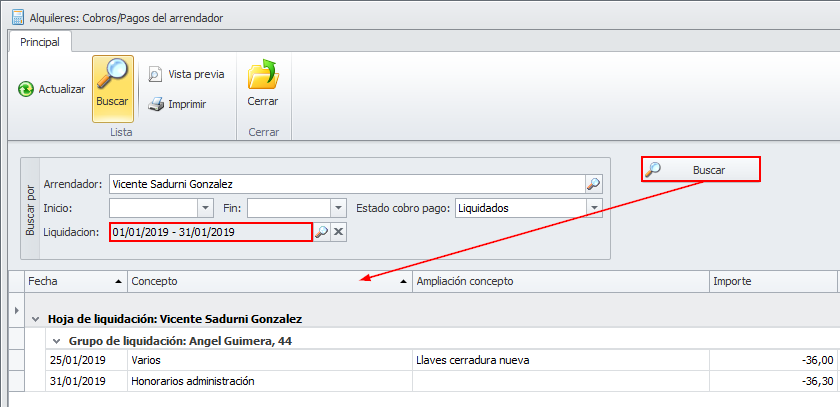Click the Cerrar folder icon
The width and height of the screenshot is (840, 407).
[262, 76]
